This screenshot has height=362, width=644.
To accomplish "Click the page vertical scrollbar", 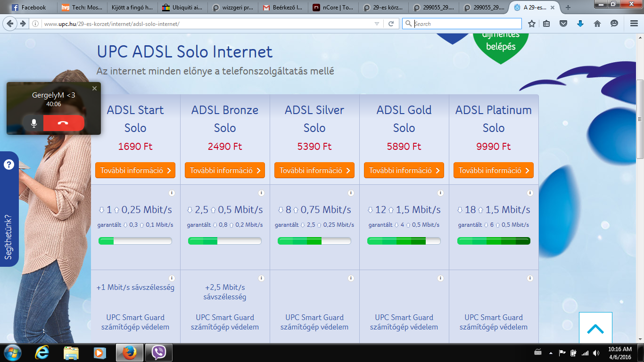I will point(640,119).
